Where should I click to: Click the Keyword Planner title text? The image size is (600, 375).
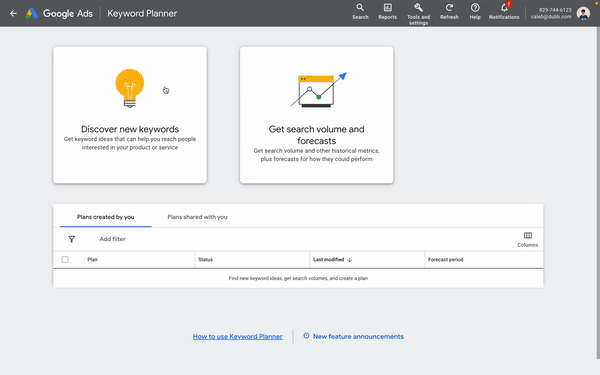[x=142, y=13]
